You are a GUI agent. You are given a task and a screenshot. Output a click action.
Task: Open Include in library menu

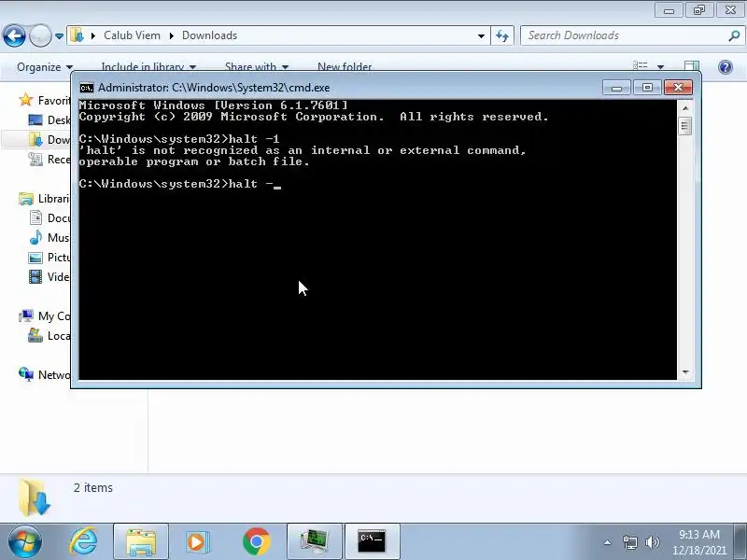(148, 66)
